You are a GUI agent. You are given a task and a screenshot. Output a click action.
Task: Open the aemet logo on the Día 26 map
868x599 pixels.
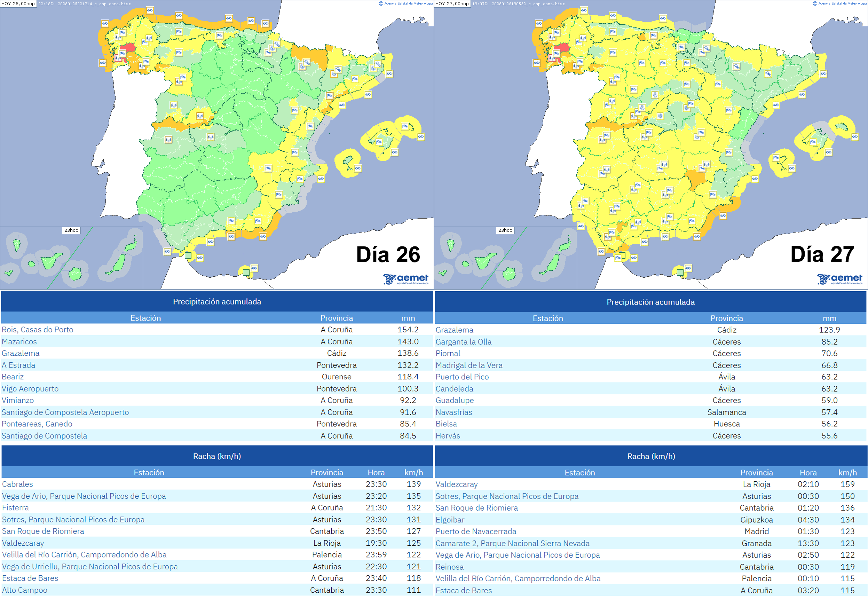coord(405,279)
